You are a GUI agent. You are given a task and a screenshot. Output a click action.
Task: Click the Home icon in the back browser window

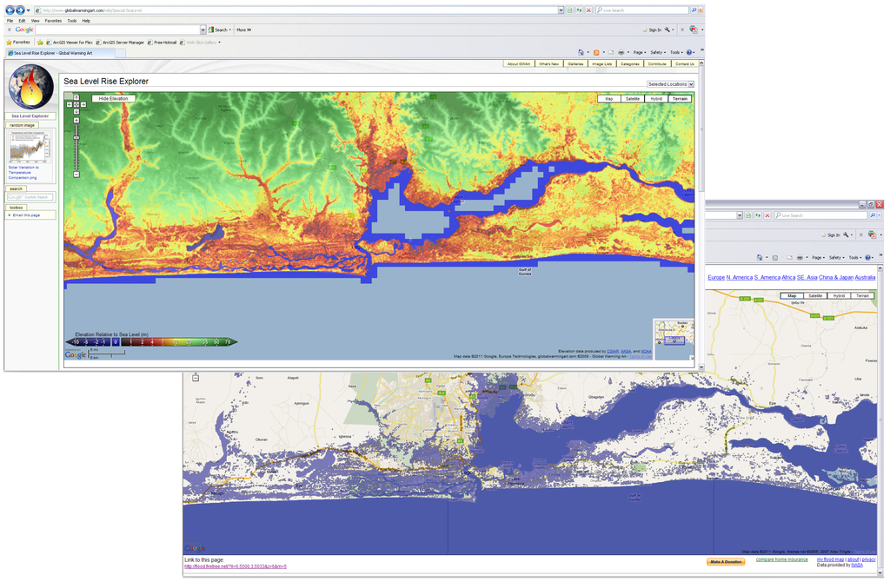click(759, 257)
